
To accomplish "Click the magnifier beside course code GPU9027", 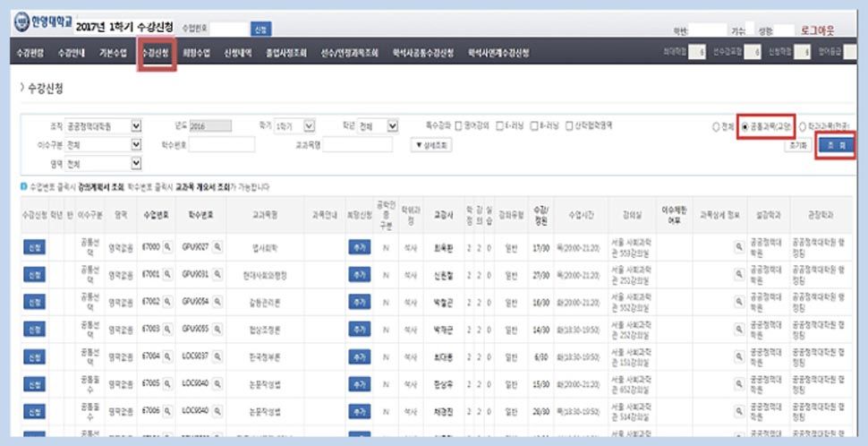I will pos(217,246).
